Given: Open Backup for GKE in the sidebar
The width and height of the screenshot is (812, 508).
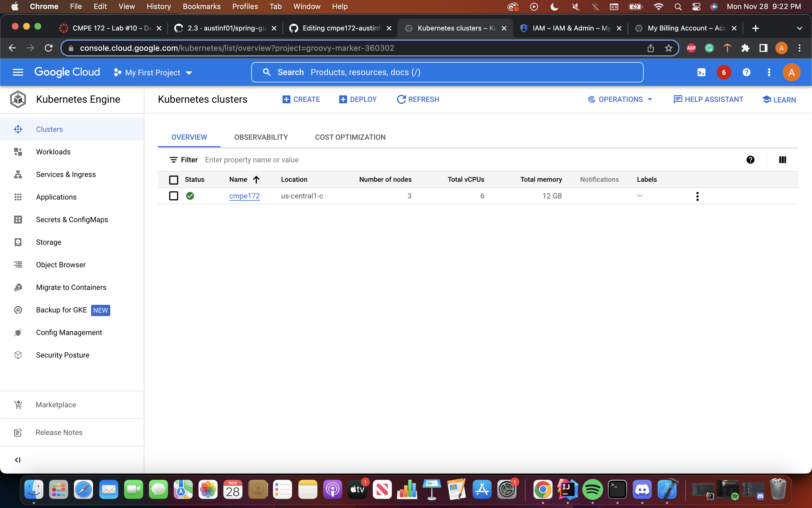Looking at the screenshot, I should (72, 310).
